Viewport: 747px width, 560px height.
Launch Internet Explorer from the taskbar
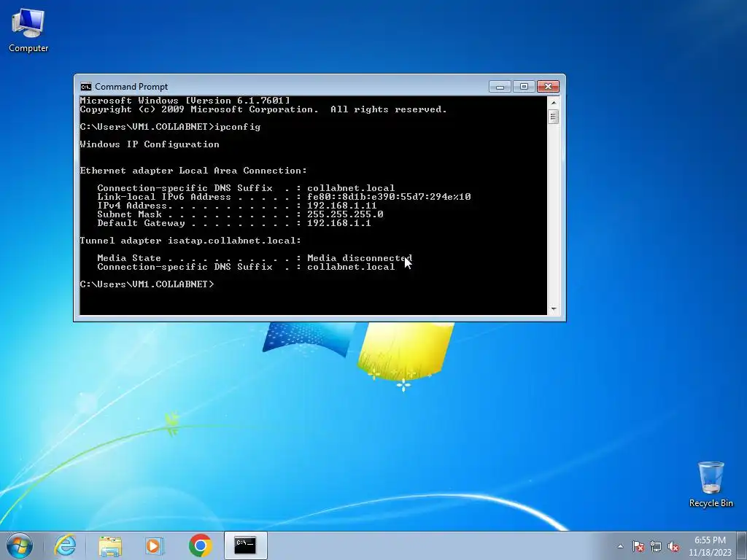click(x=65, y=545)
